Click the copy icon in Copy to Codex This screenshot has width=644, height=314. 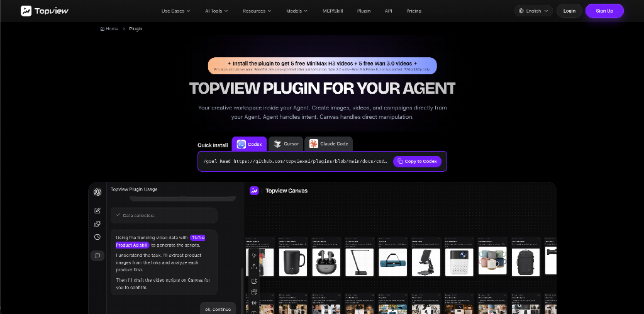(400, 162)
